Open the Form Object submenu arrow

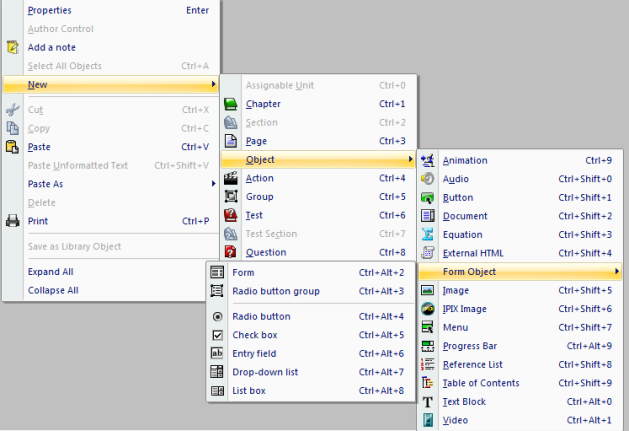[616, 272]
